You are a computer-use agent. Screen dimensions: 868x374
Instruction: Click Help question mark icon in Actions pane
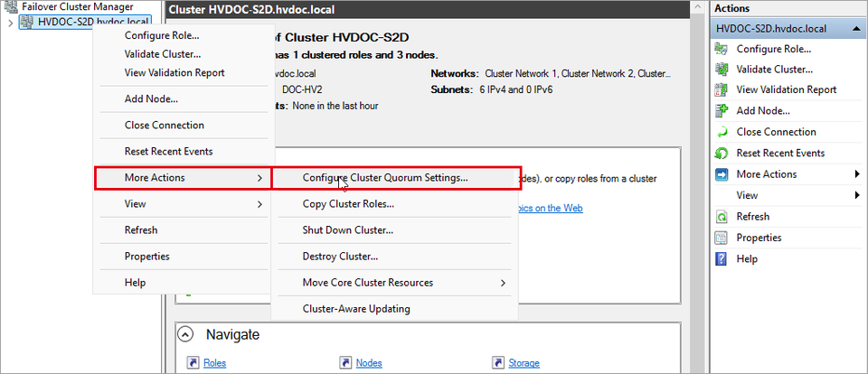[722, 259]
